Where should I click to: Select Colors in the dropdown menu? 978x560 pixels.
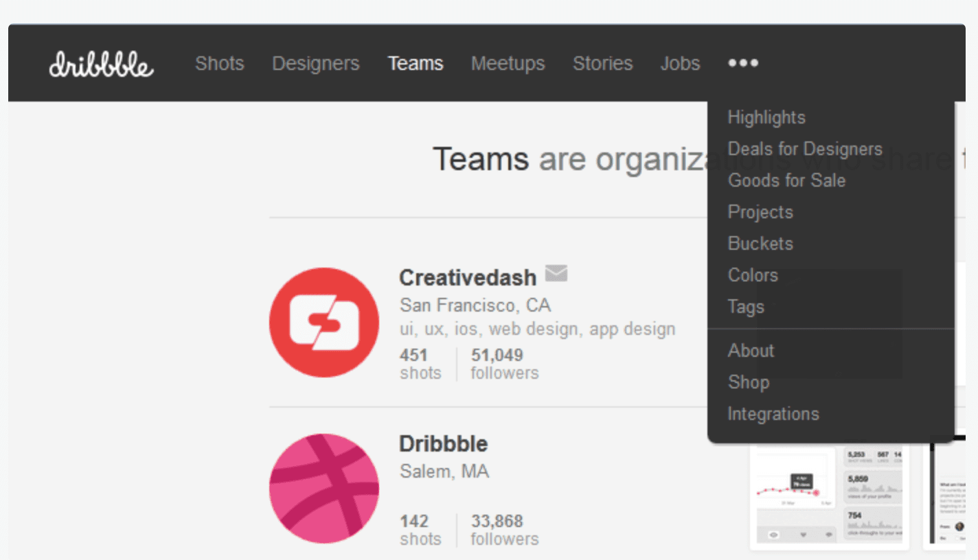tap(753, 275)
